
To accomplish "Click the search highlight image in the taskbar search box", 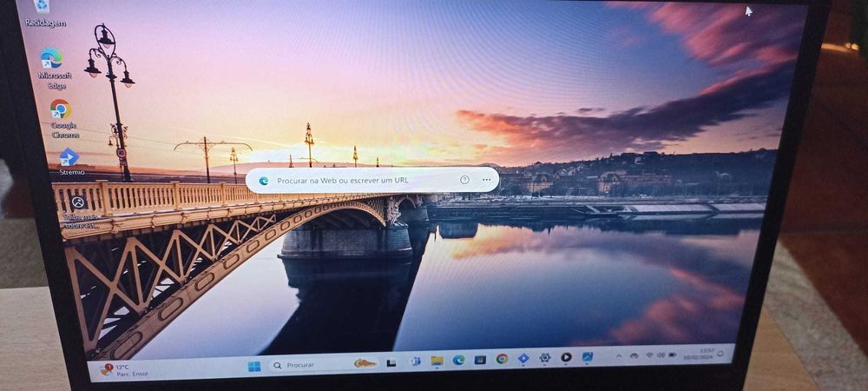I will click(x=365, y=363).
